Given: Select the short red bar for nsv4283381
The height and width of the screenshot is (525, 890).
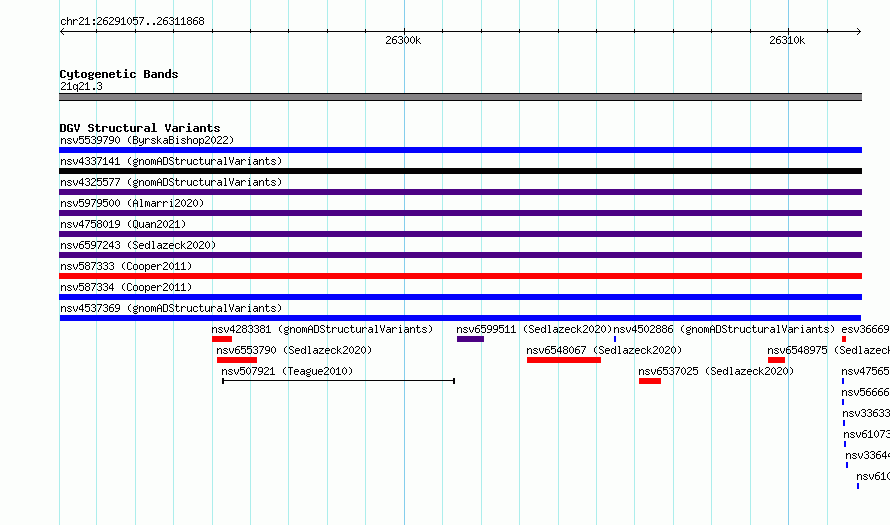Looking at the screenshot, I should coord(222,339).
